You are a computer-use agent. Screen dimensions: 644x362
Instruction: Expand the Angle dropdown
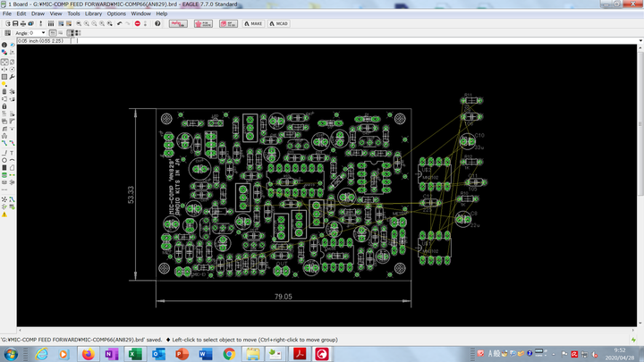pos(42,33)
